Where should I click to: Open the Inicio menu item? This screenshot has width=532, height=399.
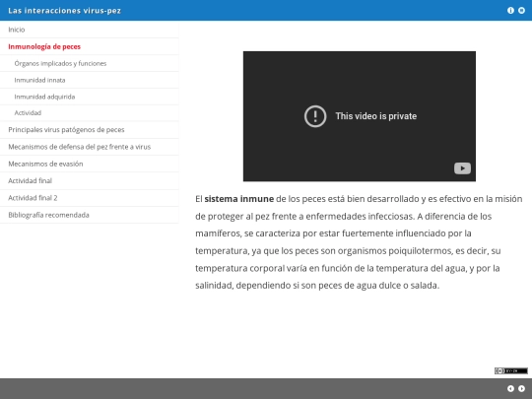[90, 30]
